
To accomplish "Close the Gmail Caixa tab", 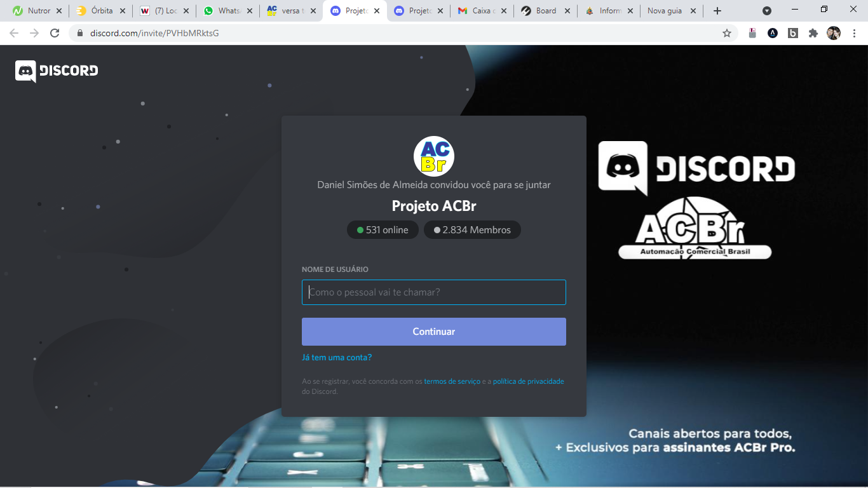I will pyautogui.click(x=504, y=11).
